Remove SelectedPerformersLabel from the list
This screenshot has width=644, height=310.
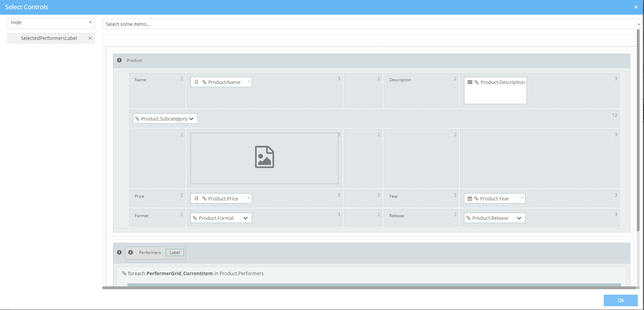90,38
